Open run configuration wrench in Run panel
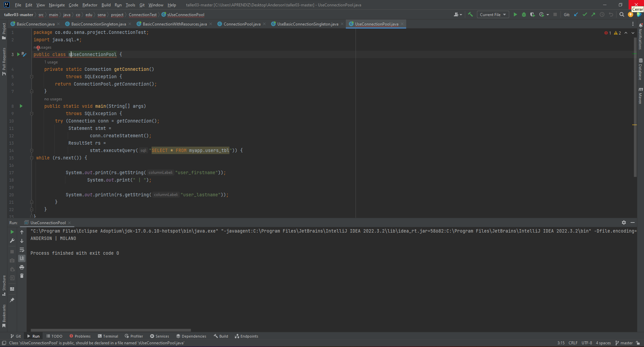This screenshot has height=347, width=644. (x=12, y=241)
